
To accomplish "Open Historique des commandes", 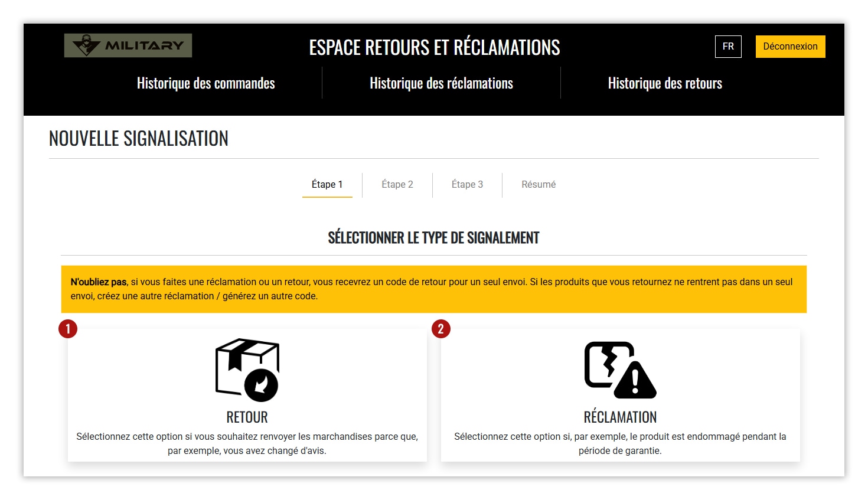I will click(x=206, y=83).
